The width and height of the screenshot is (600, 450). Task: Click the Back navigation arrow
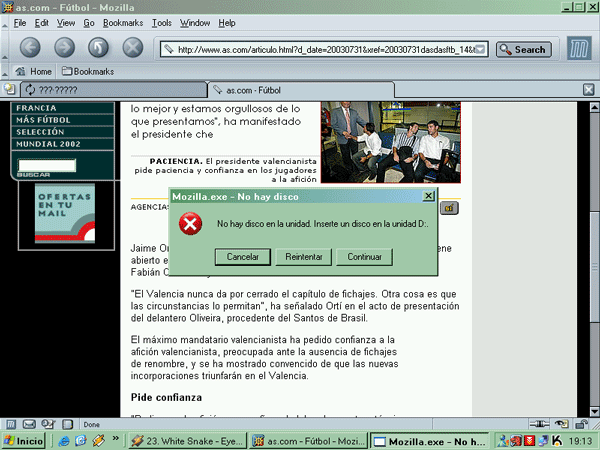coord(30,47)
